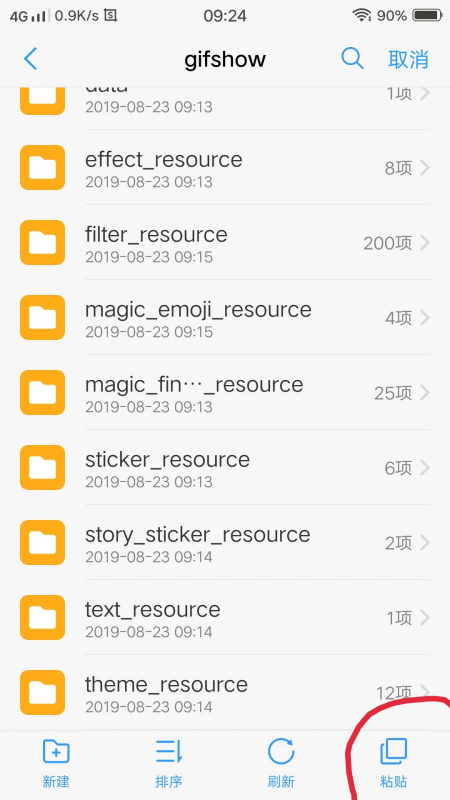Screen dimensions: 450x800
Task: Cancel the operation with 取消
Action: click(408, 59)
